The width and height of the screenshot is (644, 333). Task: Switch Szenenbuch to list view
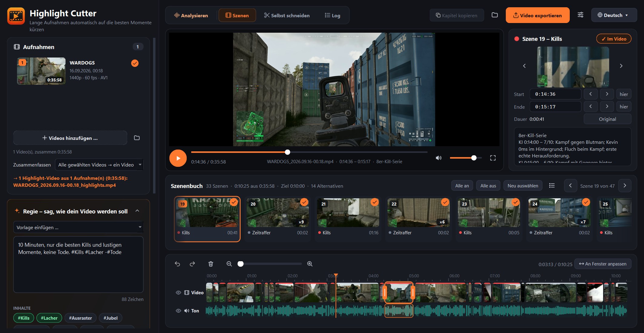click(552, 186)
